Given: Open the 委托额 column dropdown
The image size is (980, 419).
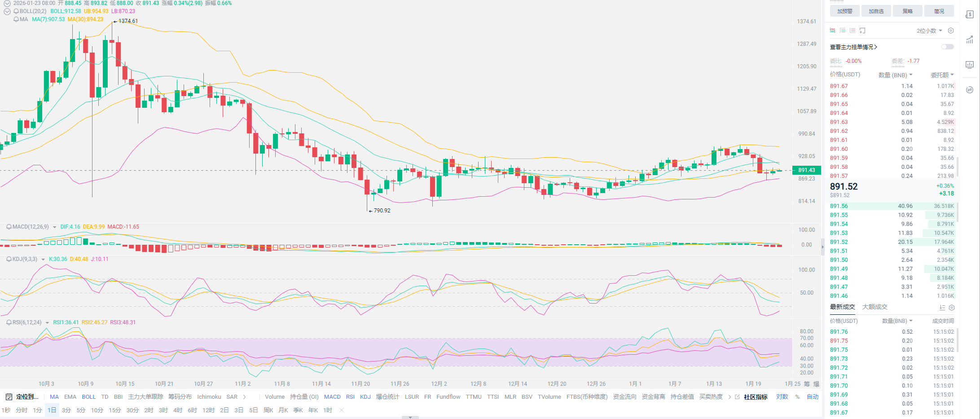Looking at the screenshot, I should click(x=942, y=75).
